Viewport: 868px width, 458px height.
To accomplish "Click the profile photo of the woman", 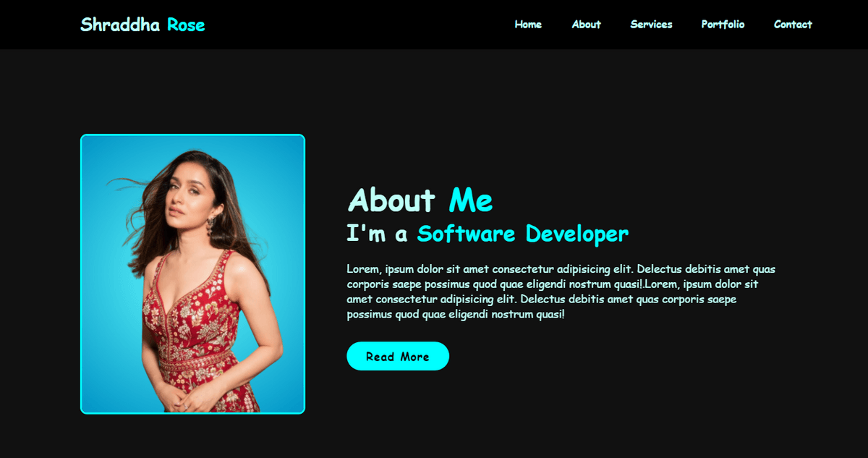I will (192, 274).
